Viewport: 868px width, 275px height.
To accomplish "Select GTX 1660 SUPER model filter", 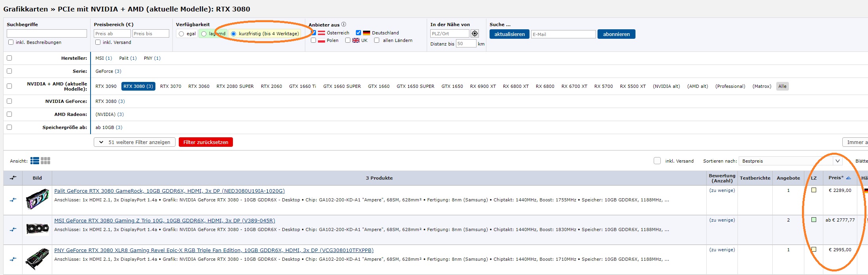I will [342, 86].
